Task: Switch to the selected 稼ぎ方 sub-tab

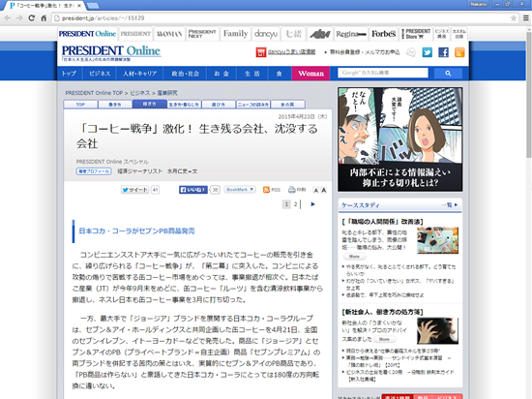Action: (x=150, y=104)
